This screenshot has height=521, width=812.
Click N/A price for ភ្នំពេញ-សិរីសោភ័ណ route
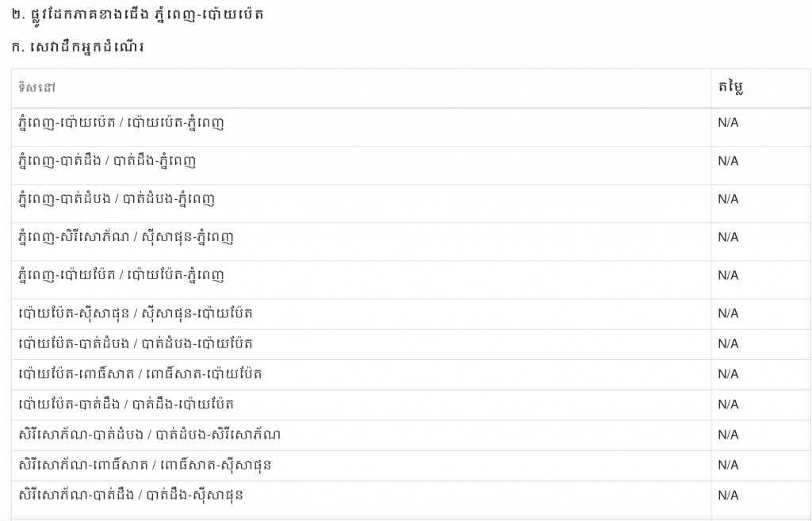tap(728, 237)
